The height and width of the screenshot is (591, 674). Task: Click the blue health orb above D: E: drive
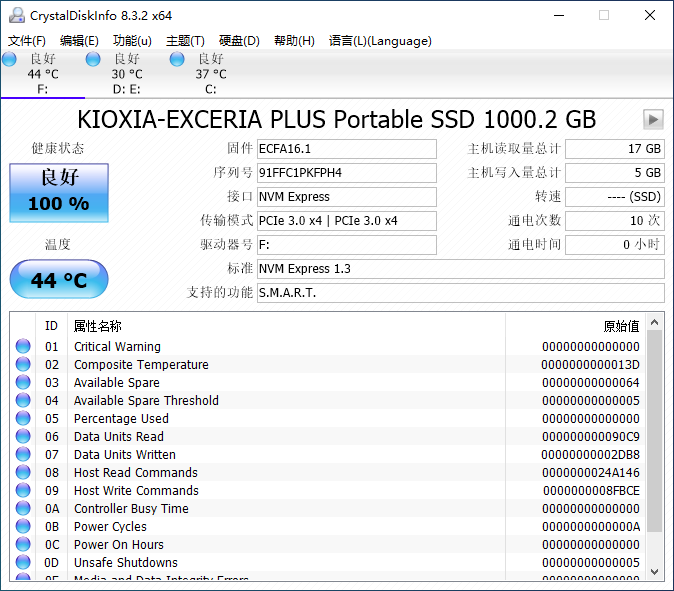[93, 59]
